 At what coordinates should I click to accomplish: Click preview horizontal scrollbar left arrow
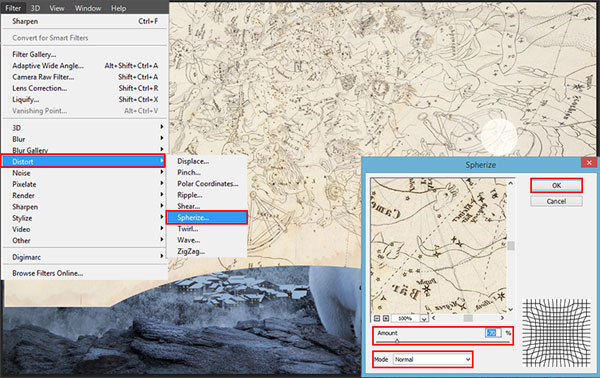(x=434, y=318)
